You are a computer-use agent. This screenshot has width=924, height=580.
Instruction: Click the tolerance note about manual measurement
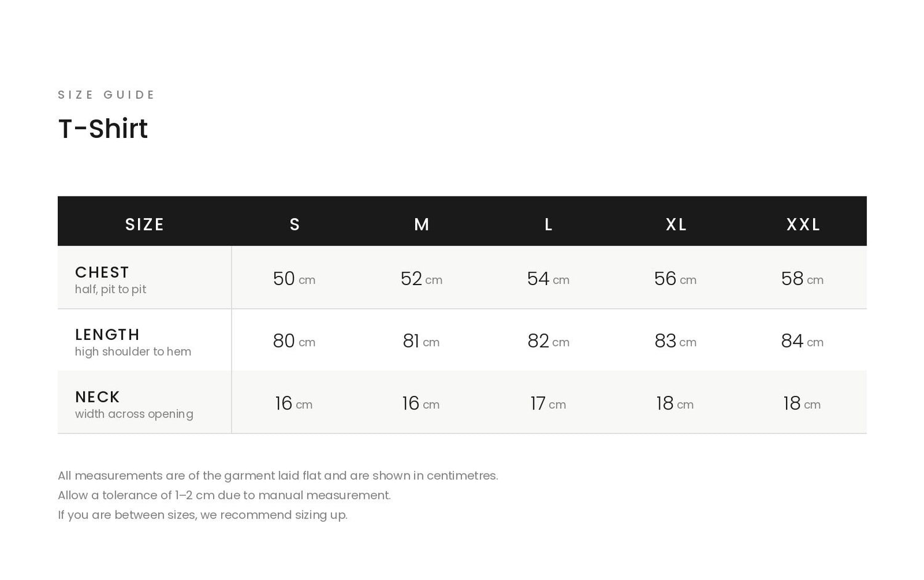(x=224, y=495)
